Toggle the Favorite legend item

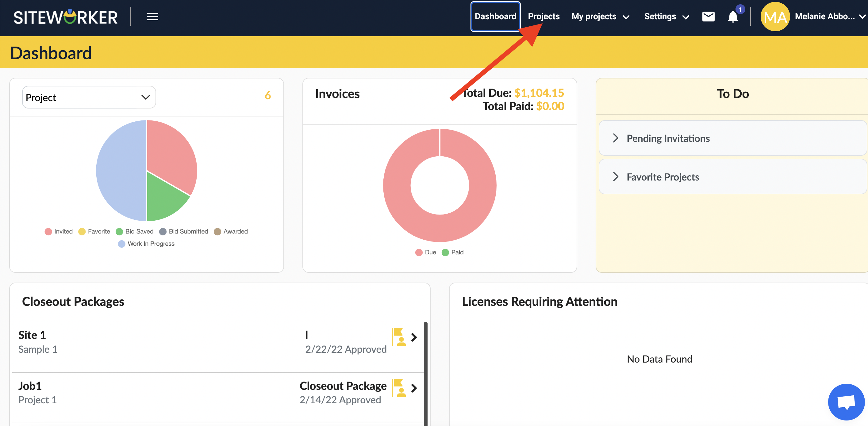tap(94, 231)
